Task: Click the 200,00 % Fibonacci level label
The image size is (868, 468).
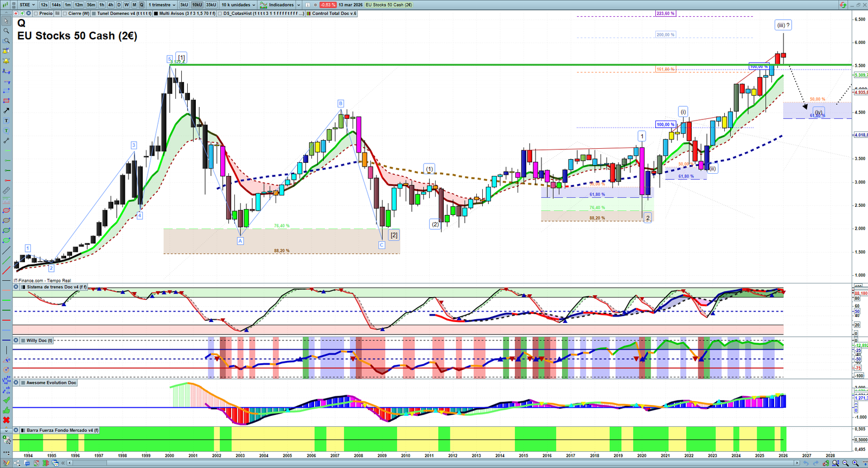Action: (666, 35)
